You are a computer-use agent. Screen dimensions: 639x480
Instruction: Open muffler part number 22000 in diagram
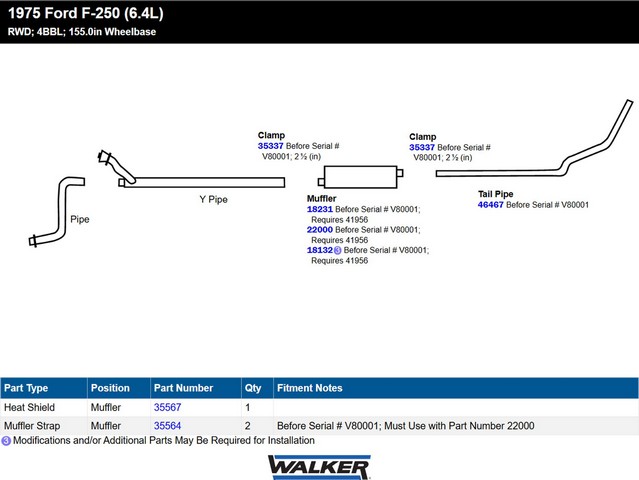tap(320, 229)
